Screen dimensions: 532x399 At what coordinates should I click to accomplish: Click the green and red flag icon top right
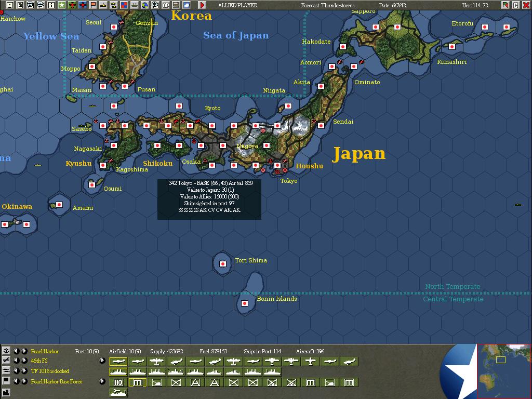pyautogui.click(x=505, y=5)
